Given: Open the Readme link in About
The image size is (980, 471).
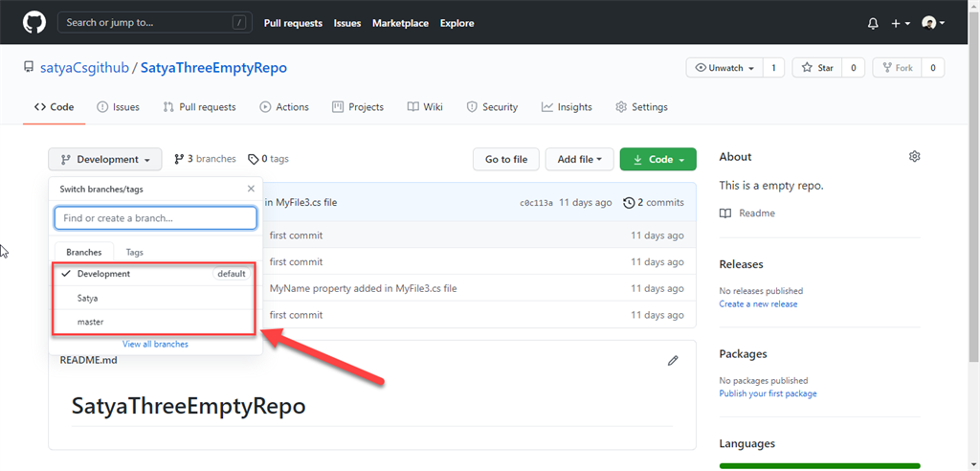Looking at the screenshot, I should [747, 213].
